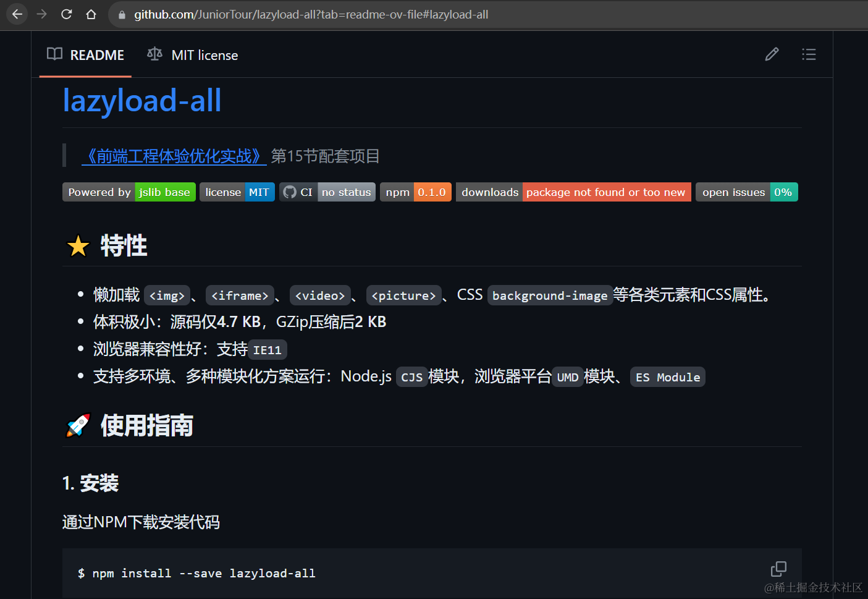This screenshot has width=868, height=599.
Task: Edit the README with pencil icon
Action: 772,54
